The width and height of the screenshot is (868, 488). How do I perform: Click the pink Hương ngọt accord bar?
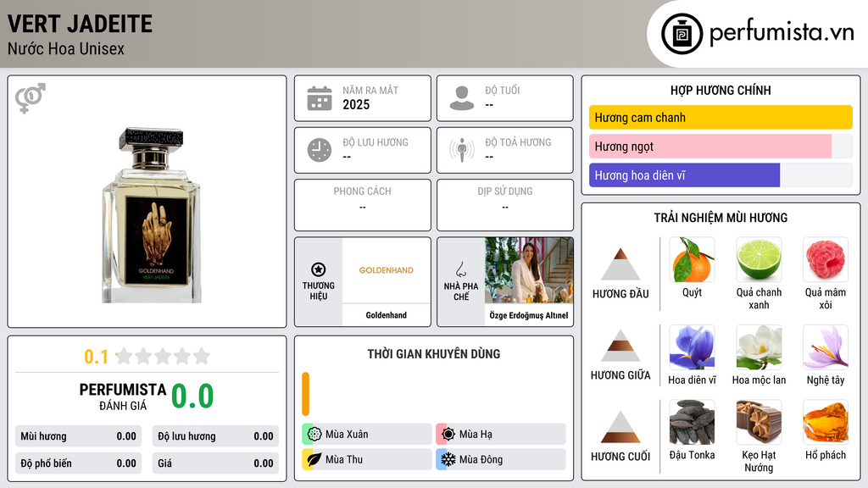pos(710,146)
